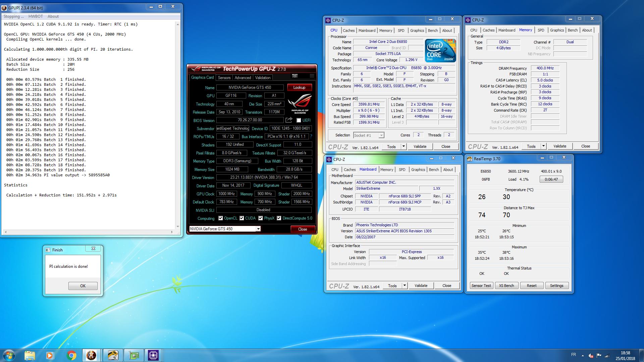This screenshot has height=362, width=644.
Task: Click the red Close button in GPU-Z
Action: click(x=303, y=229)
